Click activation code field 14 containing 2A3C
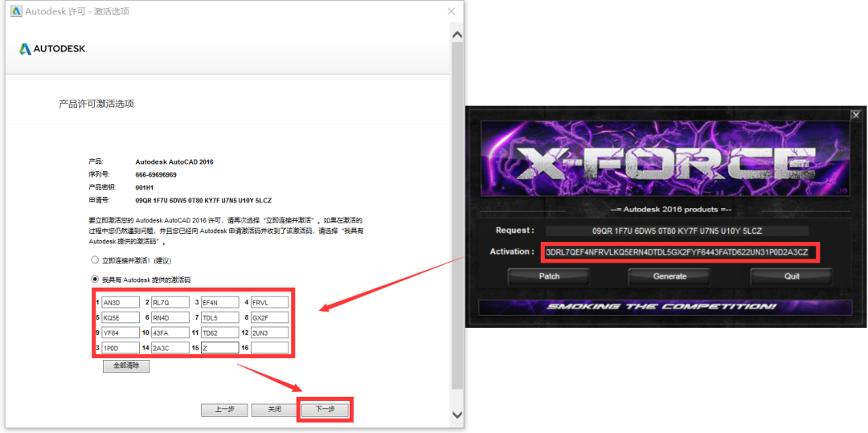 click(170, 347)
